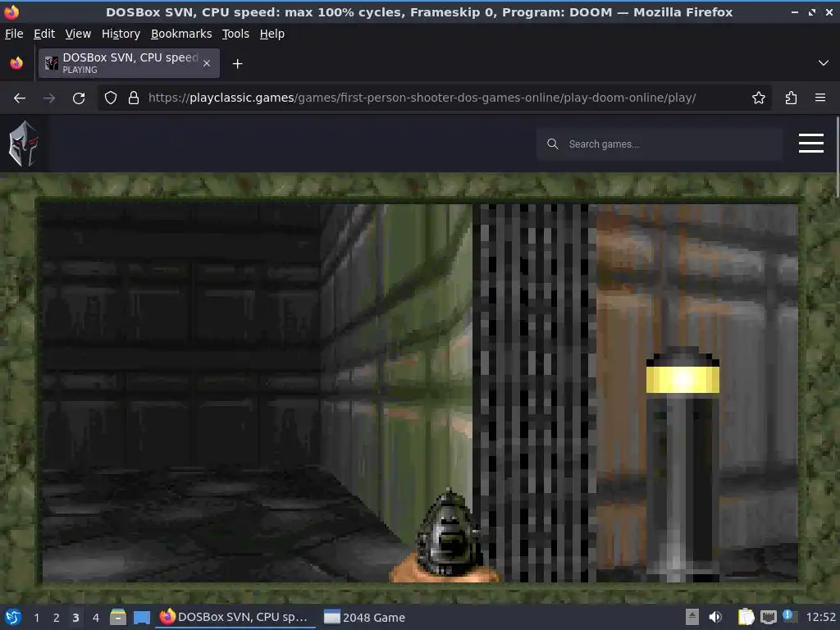
Task: Click the display monitor tray icon
Action: (768, 617)
